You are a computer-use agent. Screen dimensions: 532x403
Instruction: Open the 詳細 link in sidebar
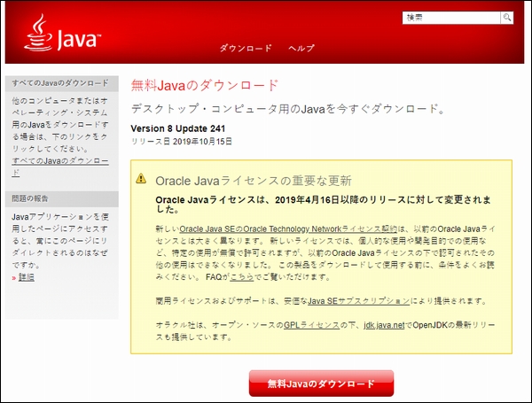26,277
